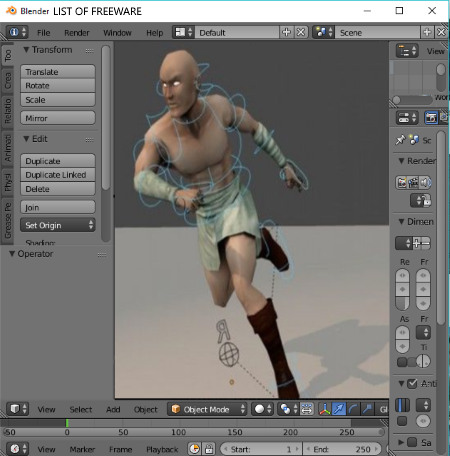The height and width of the screenshot is (456, 450).
Task: Click the Delete button
Action: click(58, 189)
